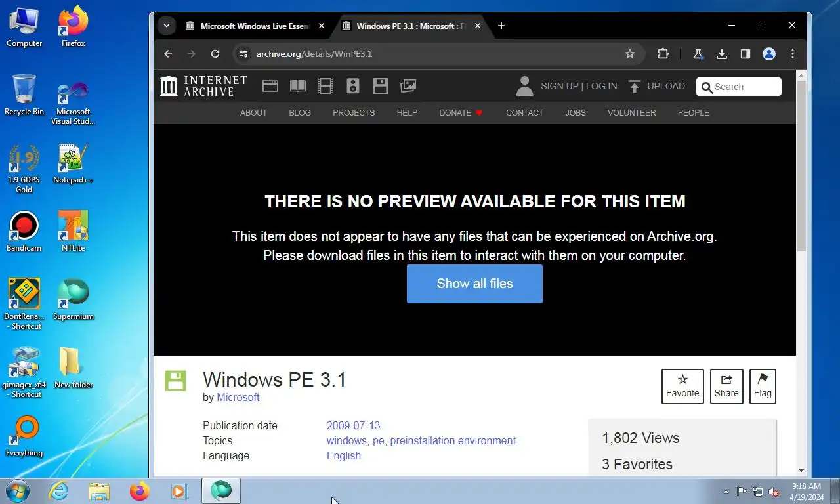
Task: Open the JOBS nav item
Action: (576, 112)
